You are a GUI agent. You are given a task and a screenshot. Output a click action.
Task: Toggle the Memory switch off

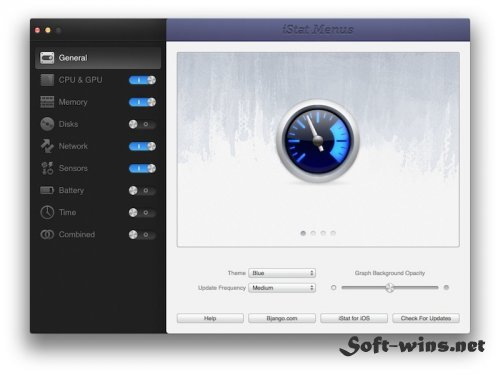[142, 102]
